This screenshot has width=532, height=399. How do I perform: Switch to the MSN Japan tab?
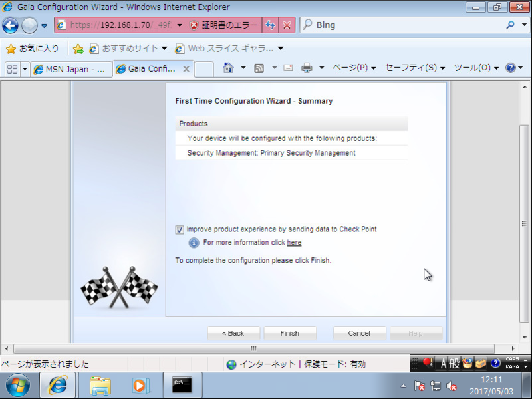(x=71, y=69)
